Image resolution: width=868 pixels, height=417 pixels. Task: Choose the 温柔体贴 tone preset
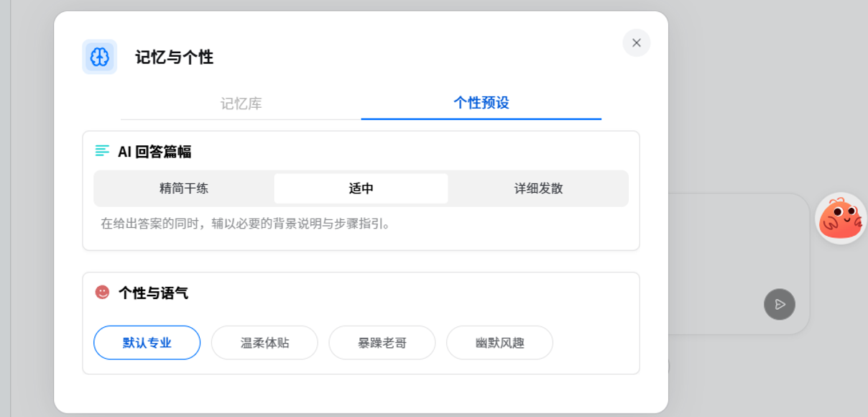pyautogui.click(x=264, y=343)
